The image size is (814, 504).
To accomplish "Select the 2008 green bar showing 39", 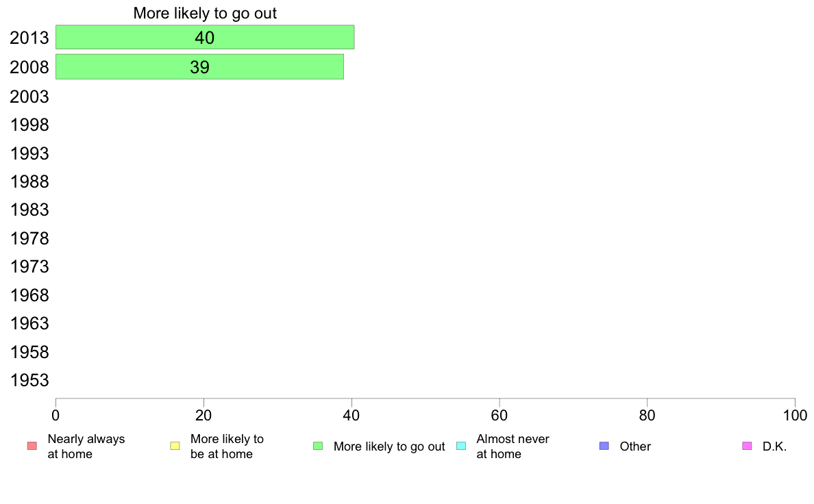I will pos(200,67).
